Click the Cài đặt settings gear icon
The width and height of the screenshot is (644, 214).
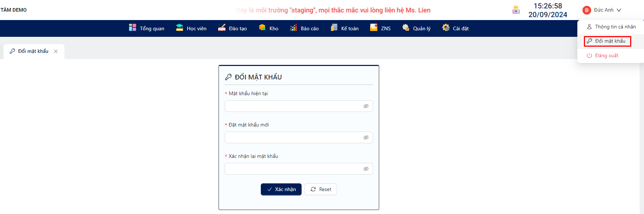[x=446, y=28]
